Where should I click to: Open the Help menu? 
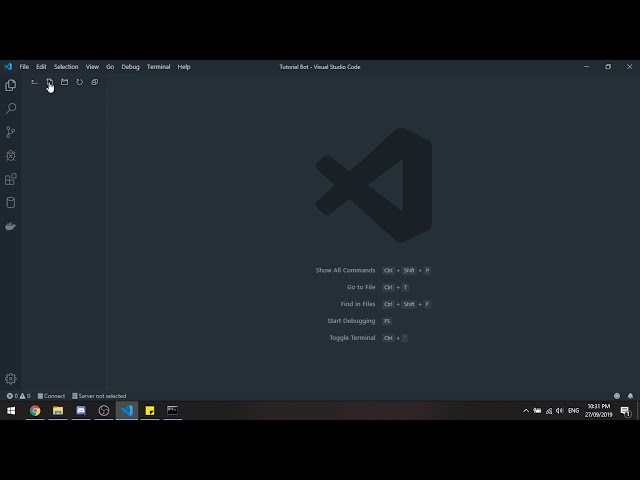click(184, 67)
